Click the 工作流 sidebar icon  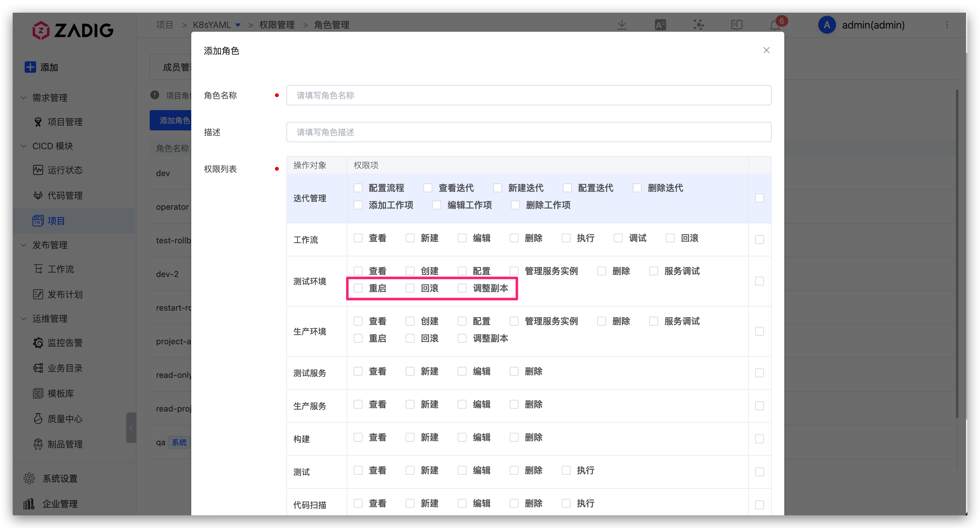[x=38, y=269]
